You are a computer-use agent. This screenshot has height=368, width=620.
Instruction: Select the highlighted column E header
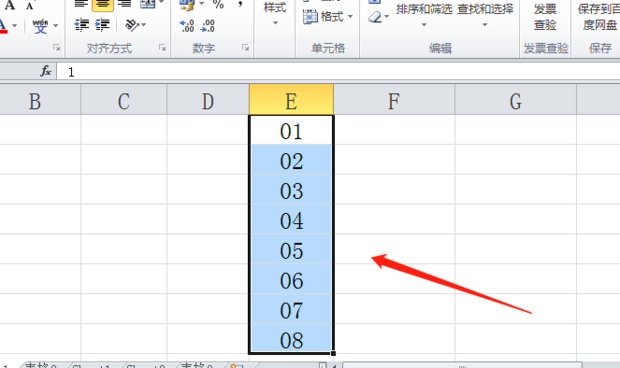291,100
